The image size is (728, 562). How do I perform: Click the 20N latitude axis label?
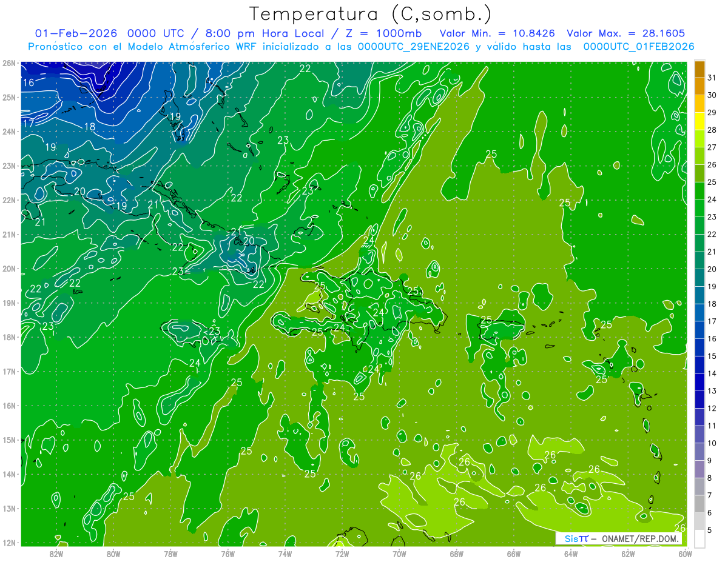click(x=9, y=269)
